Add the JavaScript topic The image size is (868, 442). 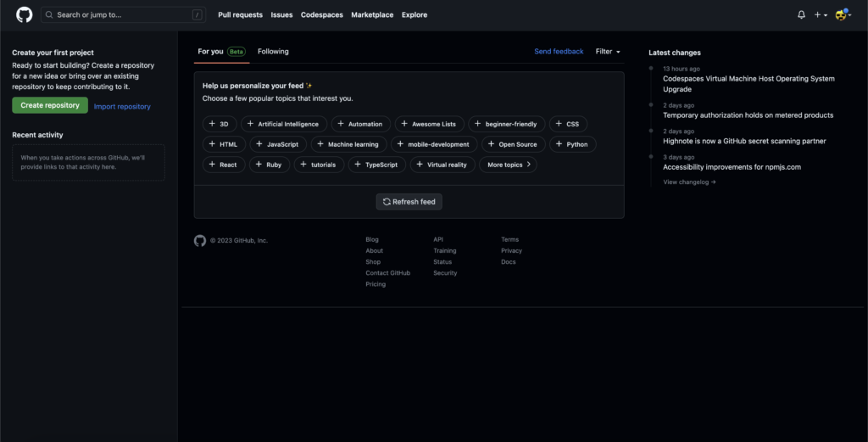(x=278, y=144)
